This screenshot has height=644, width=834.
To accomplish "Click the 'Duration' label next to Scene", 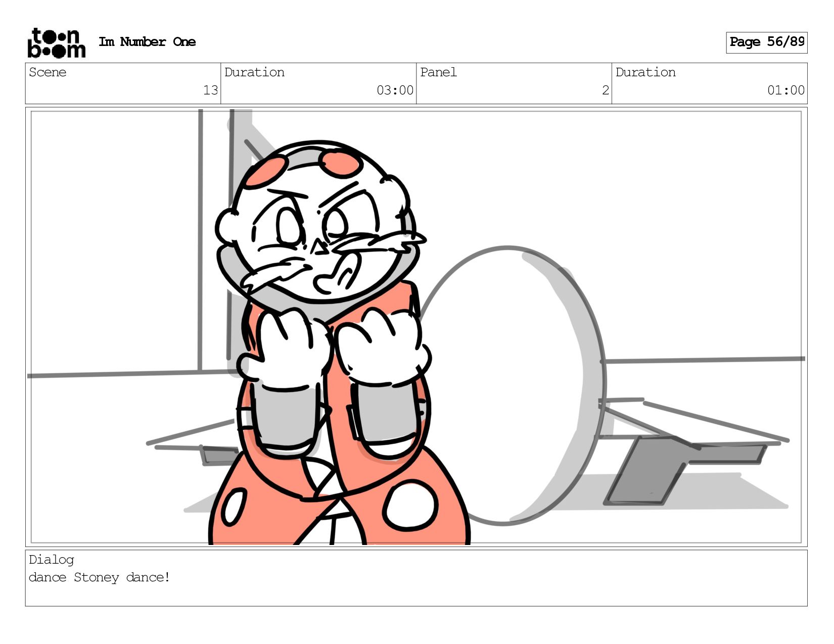I will coord(254,72).
